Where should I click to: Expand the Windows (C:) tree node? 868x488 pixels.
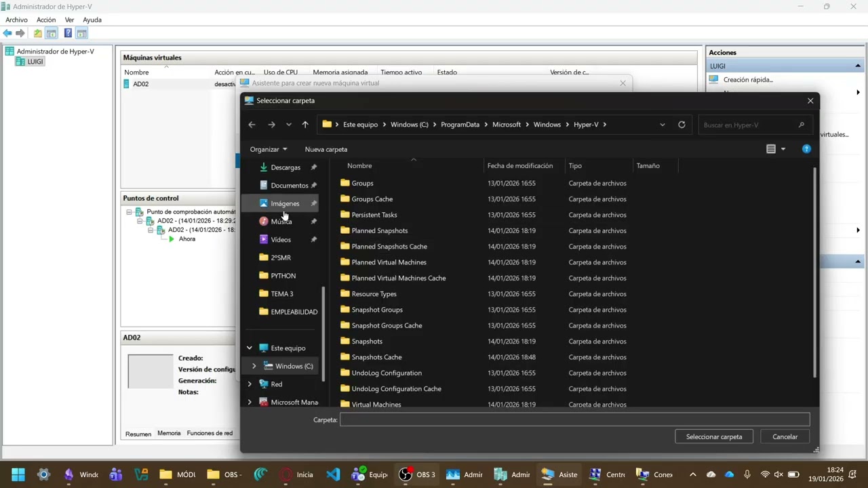254,366
